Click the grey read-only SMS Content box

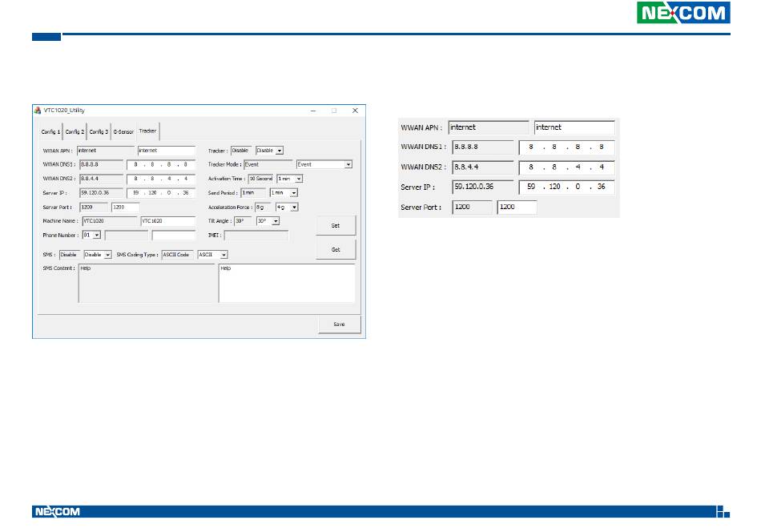(147, 283)
